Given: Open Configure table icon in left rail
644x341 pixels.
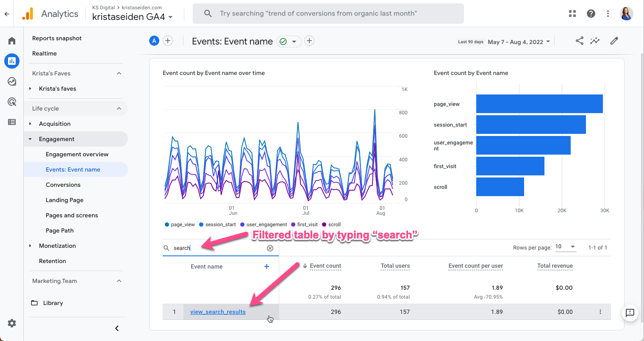Looking at the screenshot, I should (x=12, y=122).
